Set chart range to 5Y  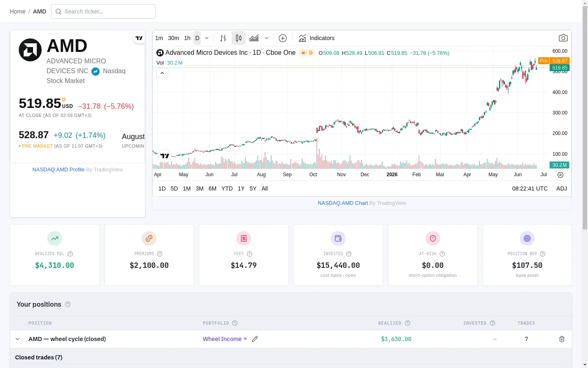click(253, 188)
